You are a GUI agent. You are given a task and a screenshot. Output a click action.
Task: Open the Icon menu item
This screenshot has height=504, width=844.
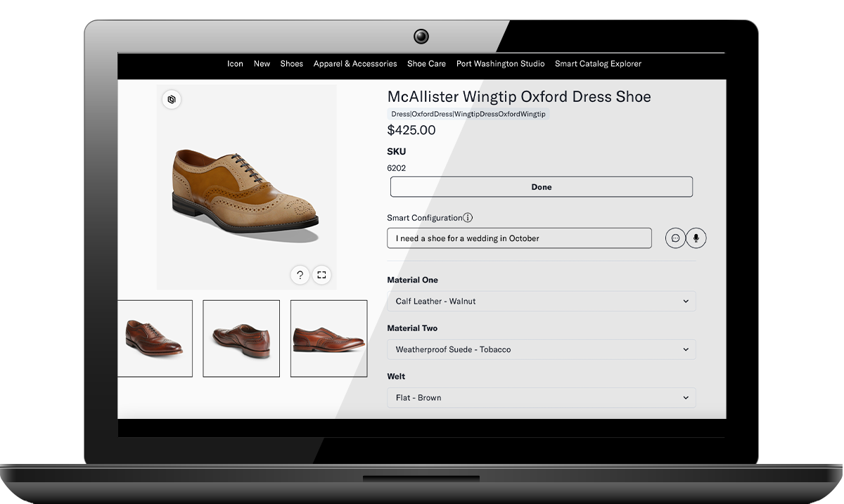(x=235, y=64)
